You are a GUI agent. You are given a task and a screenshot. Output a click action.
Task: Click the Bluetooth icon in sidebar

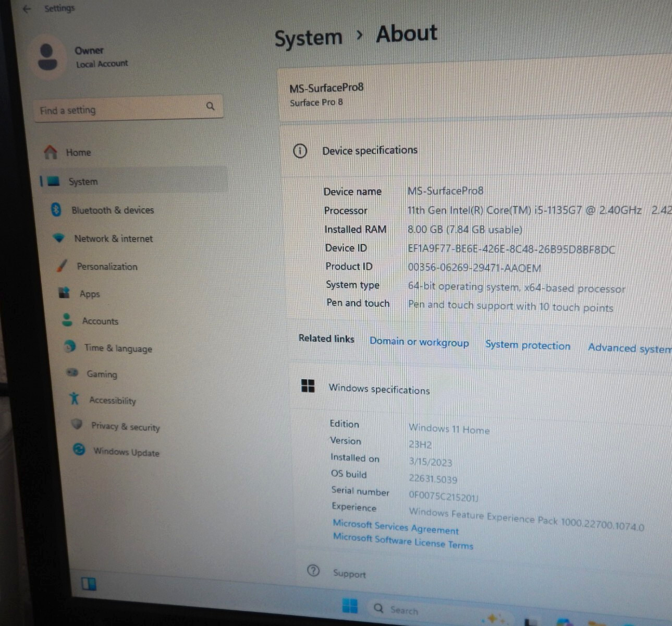tap(56, 210)
